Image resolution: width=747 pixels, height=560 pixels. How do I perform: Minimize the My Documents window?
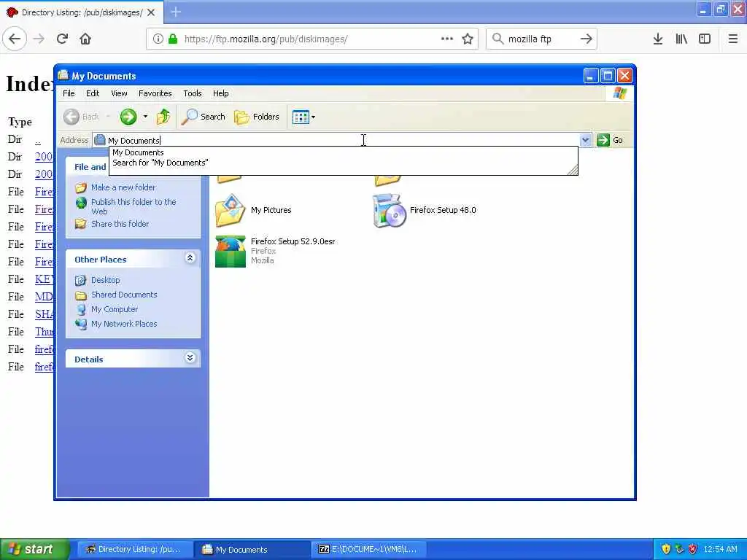pos(590,76)
